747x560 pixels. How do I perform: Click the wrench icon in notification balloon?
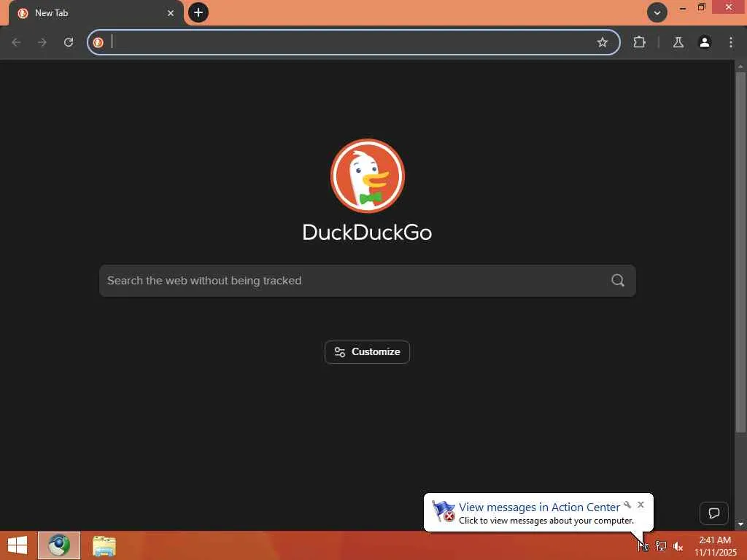coord(627,505)
